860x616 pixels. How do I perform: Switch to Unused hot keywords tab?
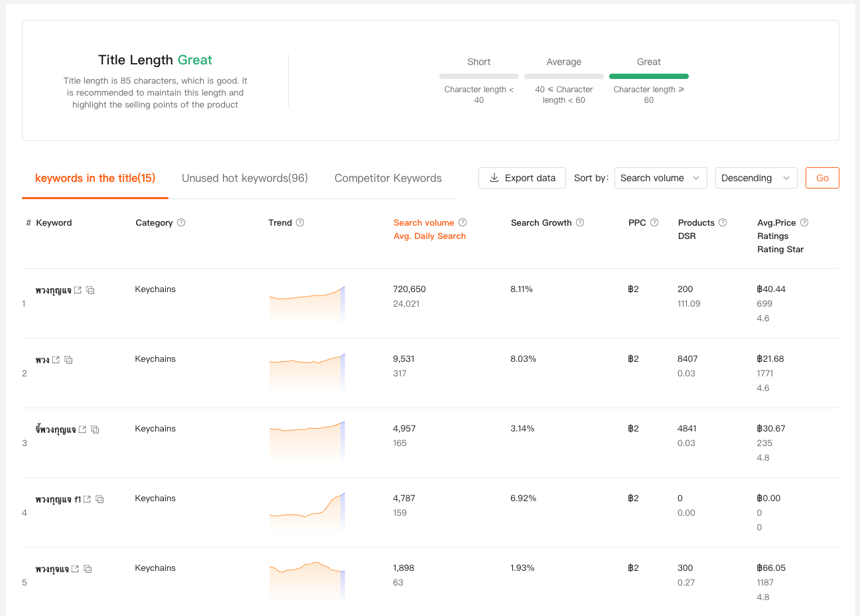[x=245, y=178]
